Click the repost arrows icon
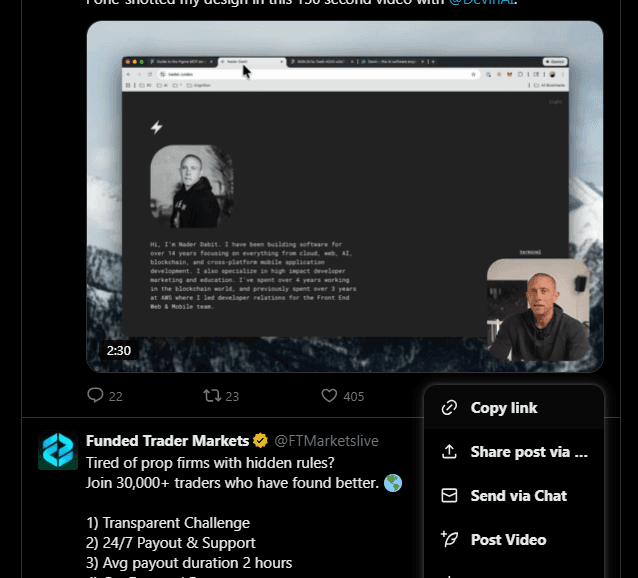The width and height of the screenshot is (638, 578). click(212, 395)
